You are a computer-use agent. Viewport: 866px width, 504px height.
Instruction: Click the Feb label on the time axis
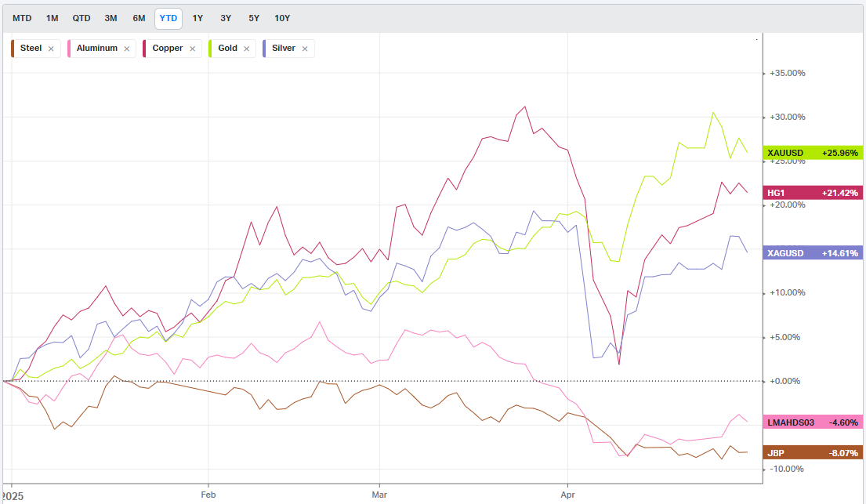coord(208,495)
